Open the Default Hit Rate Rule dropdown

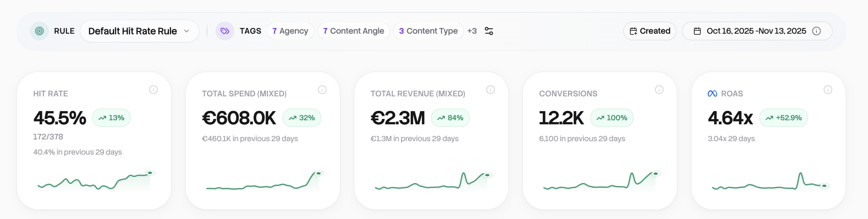click(139, 31)
